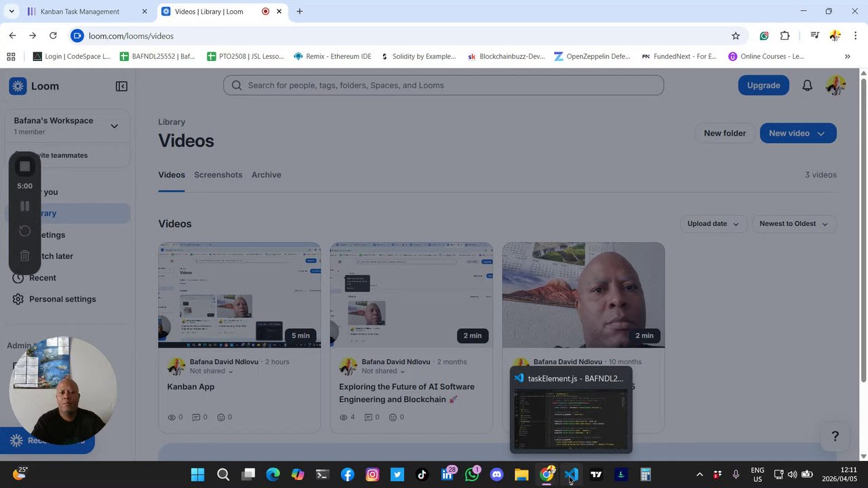Open WhatsApp from the taskbar
This screenshot has width=868, height=488.
(x=472, y=474)
